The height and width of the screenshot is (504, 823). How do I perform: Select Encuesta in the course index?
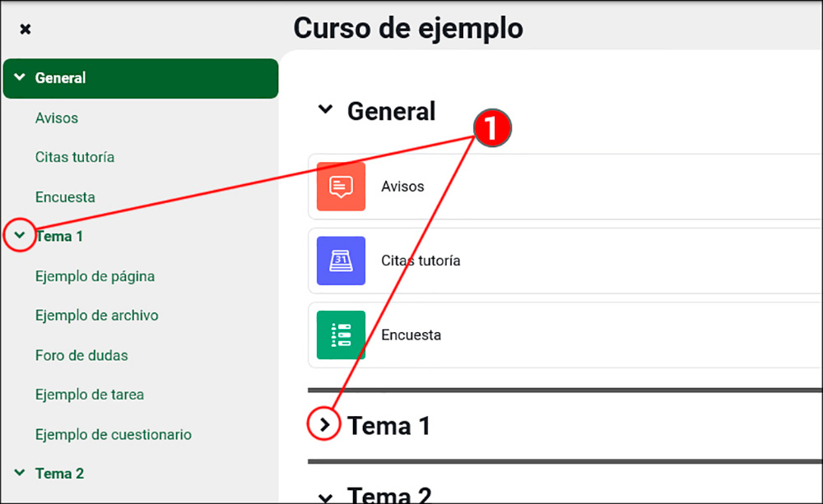pos(65,197)
